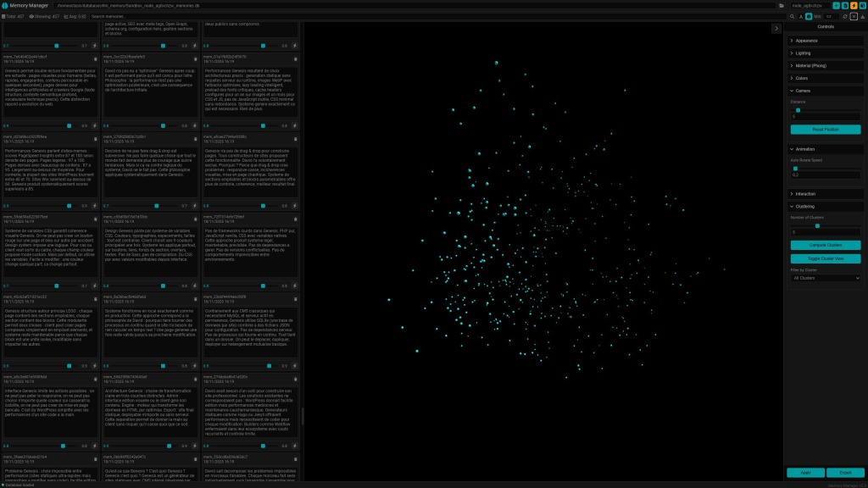Click the refresh icon next to the Min field
Viewport: 868px width, 488px height.
click(845, 17)
